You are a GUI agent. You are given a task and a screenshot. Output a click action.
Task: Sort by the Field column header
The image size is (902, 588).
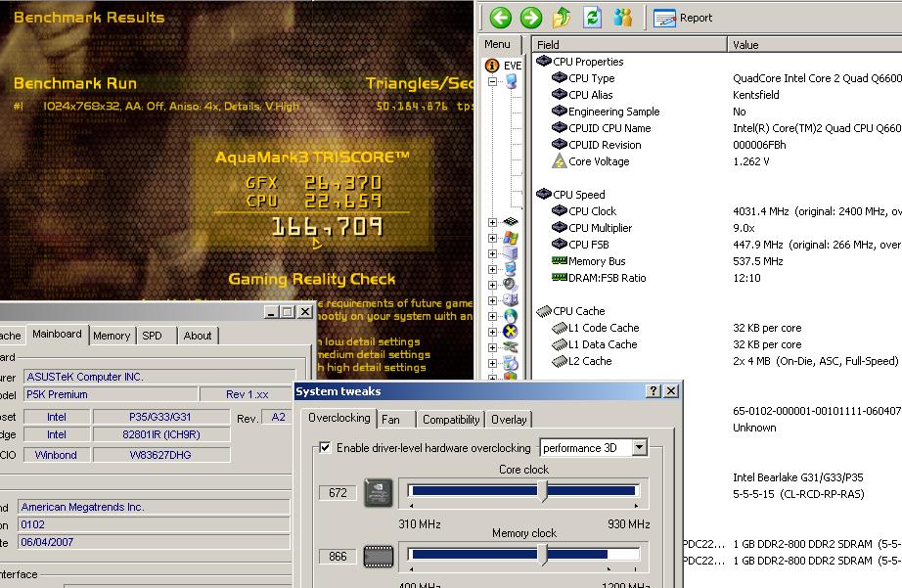pos(629,44)
